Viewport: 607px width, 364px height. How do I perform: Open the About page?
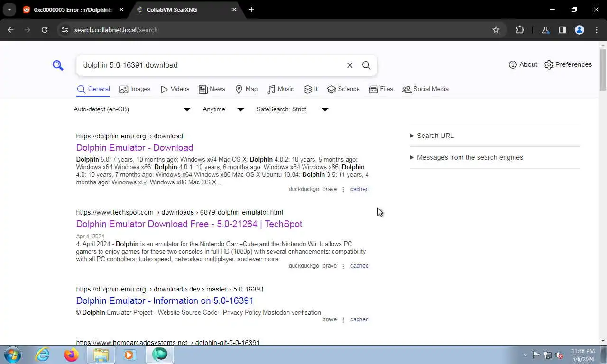(x=523, y=64)
